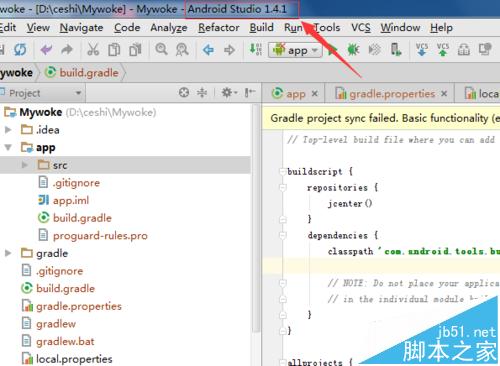Click the Cut scissors icon
This screenshot has height=366, width=500.
point(93,50)
